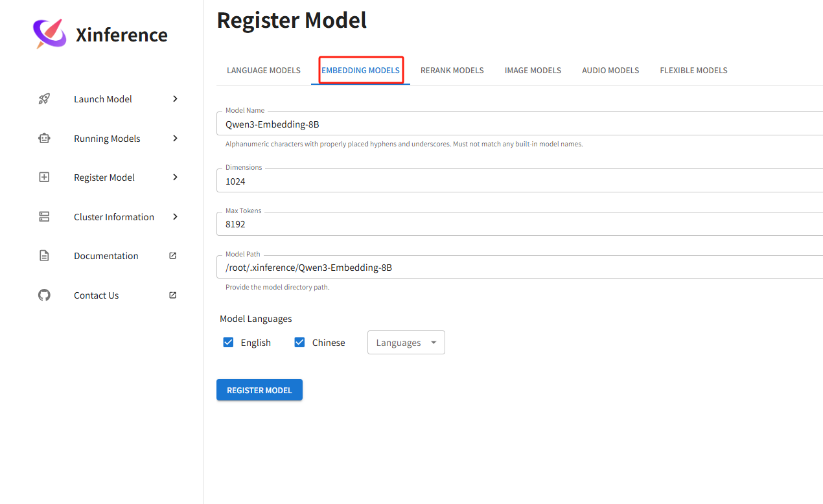Click the English checkbox label text

click(256, 343)
